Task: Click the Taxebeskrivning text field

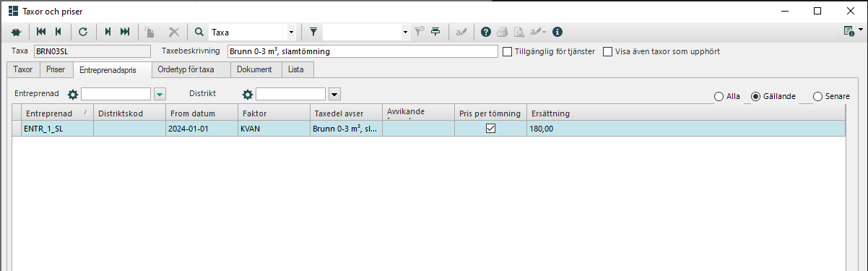Action: pyautogui.click(x=363, y=52)
